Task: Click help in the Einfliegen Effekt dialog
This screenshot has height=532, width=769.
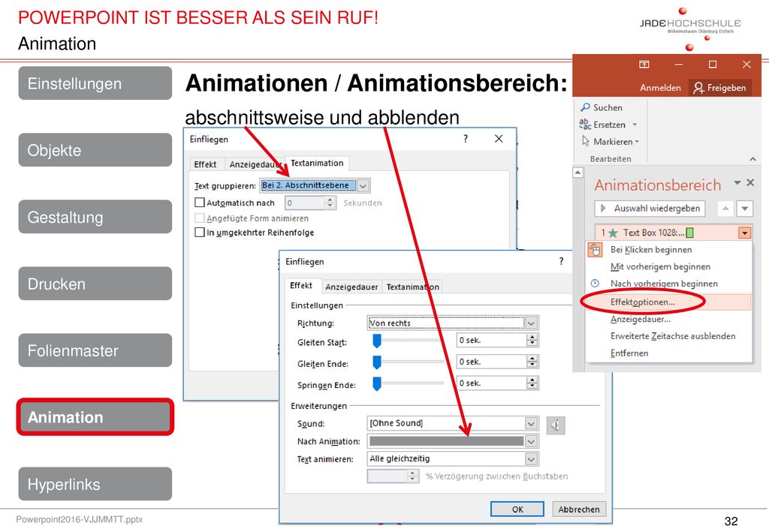Action: [561, 262]
